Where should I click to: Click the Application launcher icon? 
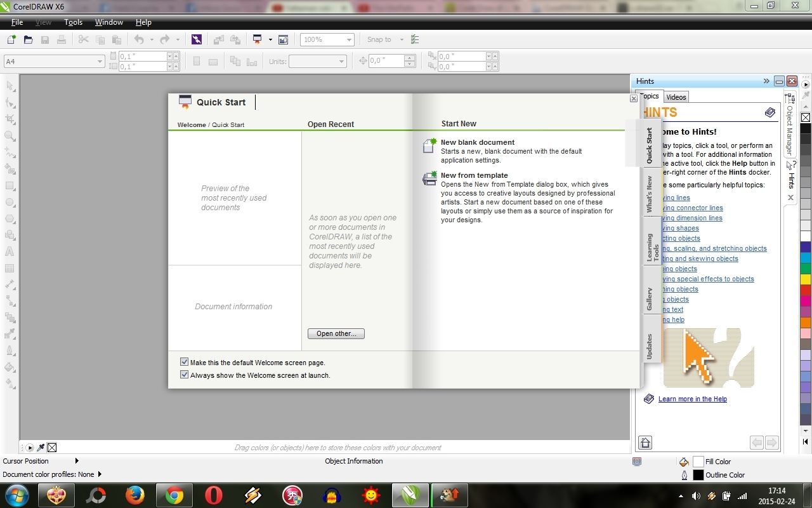[x=258, y=39]
